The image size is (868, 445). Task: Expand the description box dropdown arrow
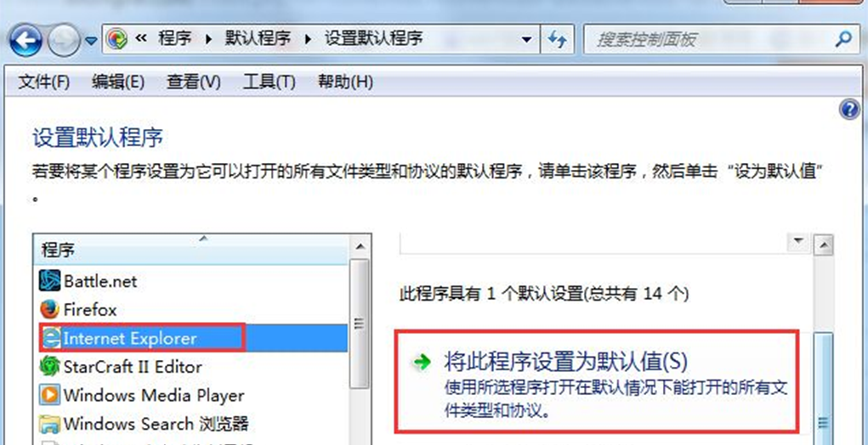click(x=798, y=241)
